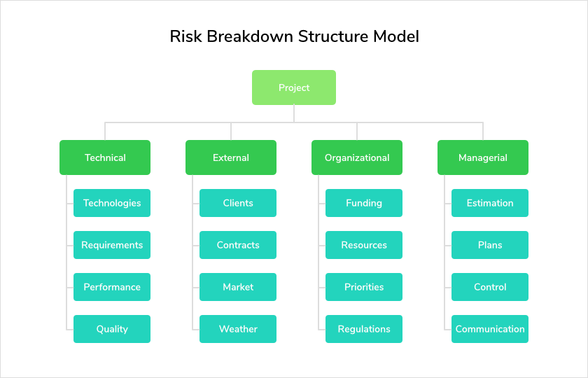Select the Regulations node
Screen dimensions: 588x378
pos(364,329)
